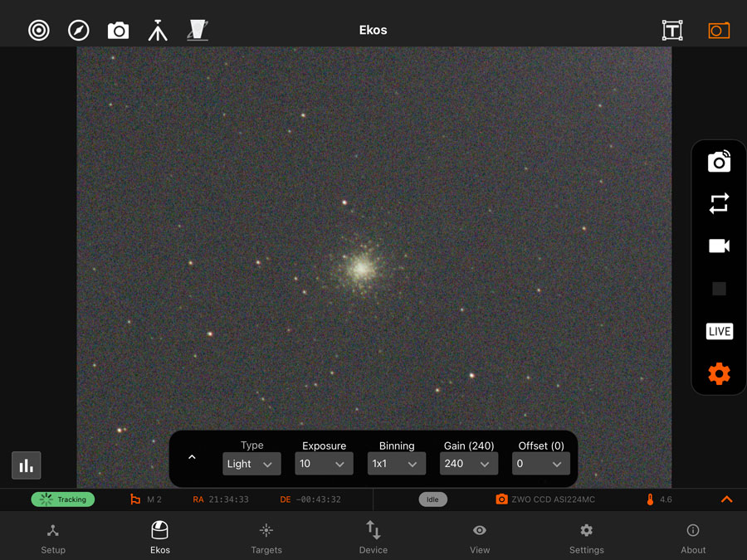Viewport: 747px width, 560px height.
Task: Expand the status bar with orange chevron
Action: coord(726,499)
